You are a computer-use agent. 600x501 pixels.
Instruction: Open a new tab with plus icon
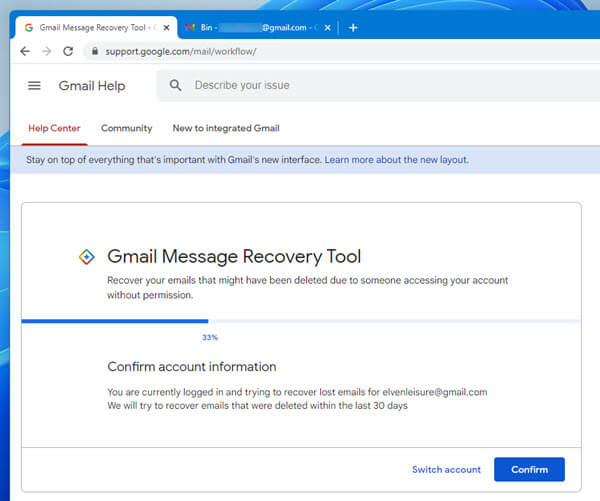[353, 28]
